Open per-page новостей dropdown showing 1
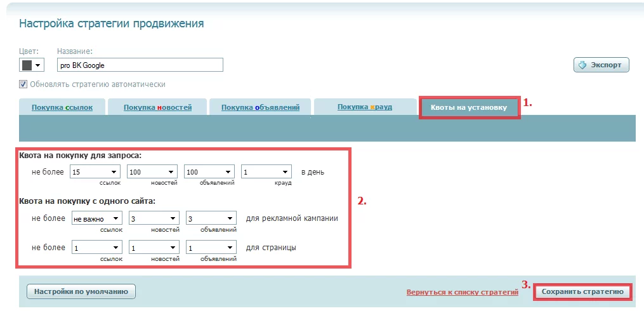 [x=154, y=248]
